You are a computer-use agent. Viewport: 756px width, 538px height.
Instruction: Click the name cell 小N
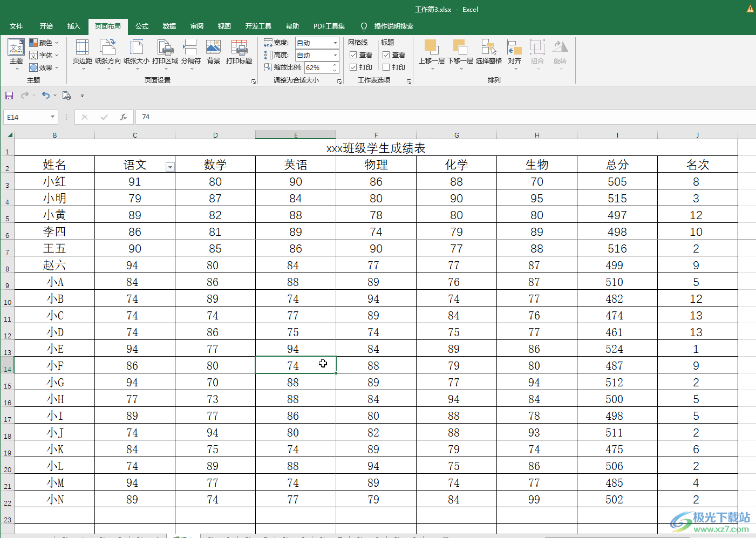[55, 499]
